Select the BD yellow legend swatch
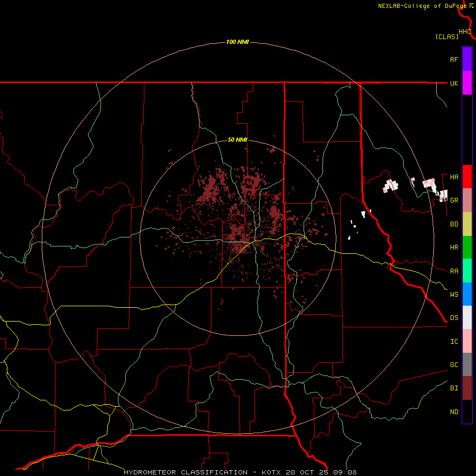 pyautogui.click(x=467, y=224)
